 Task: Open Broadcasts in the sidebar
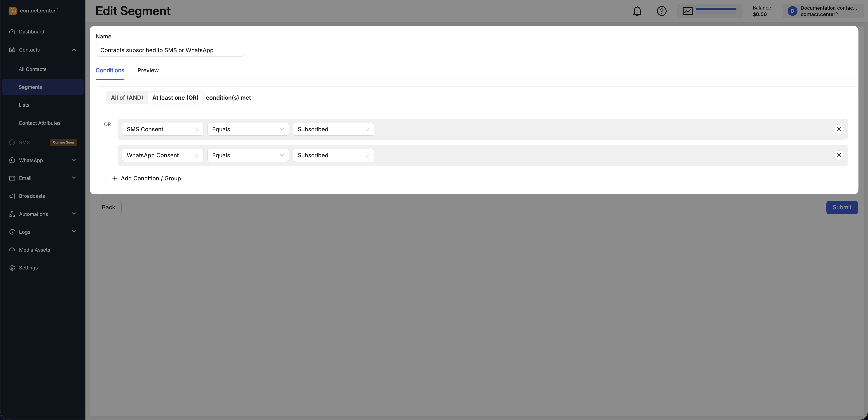[32, 196]
